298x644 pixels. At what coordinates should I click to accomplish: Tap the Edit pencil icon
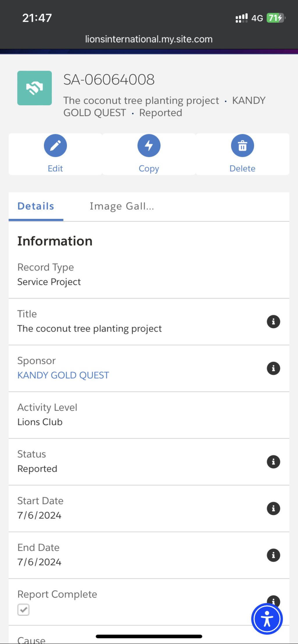click(55, 146)
